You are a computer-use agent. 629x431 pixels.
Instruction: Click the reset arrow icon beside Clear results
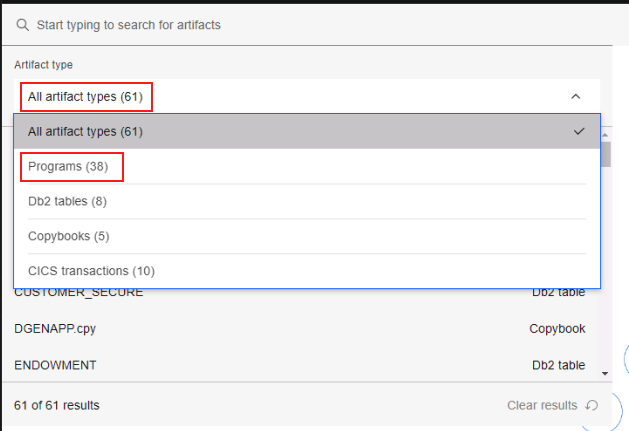[x=592, y=405]
